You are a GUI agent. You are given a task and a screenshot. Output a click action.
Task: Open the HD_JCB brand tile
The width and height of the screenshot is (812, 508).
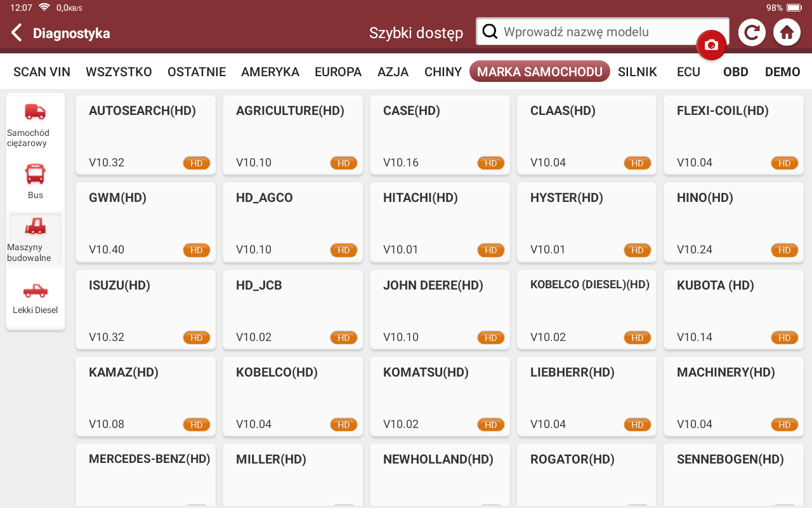point(292,310)
